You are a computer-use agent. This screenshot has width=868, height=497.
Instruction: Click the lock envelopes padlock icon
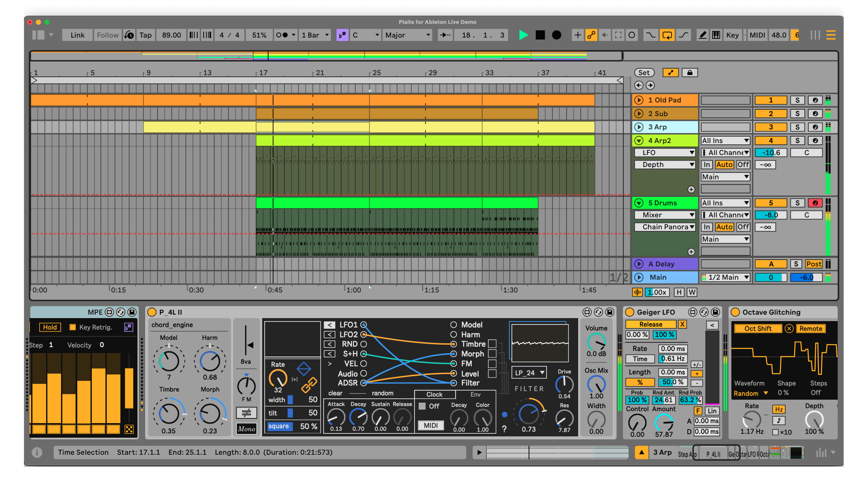[690, 73]
